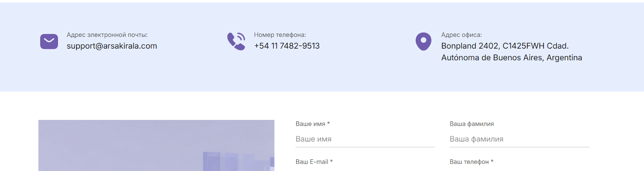
Task: Click the 'Ваша фамилия' field label
Action: (472, 124)
